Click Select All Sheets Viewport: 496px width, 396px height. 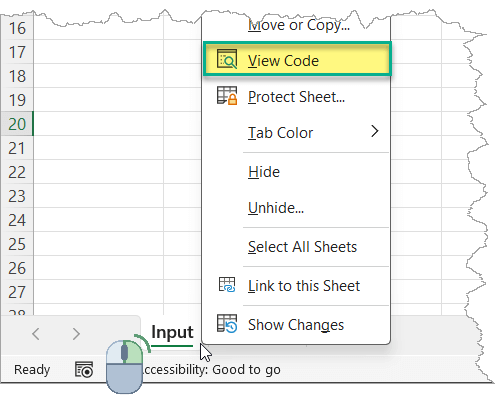point(296,247)
